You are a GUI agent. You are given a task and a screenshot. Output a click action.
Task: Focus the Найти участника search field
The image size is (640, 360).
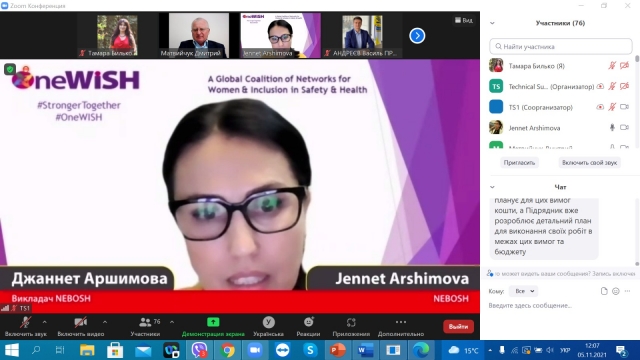[x=561, y=47]
